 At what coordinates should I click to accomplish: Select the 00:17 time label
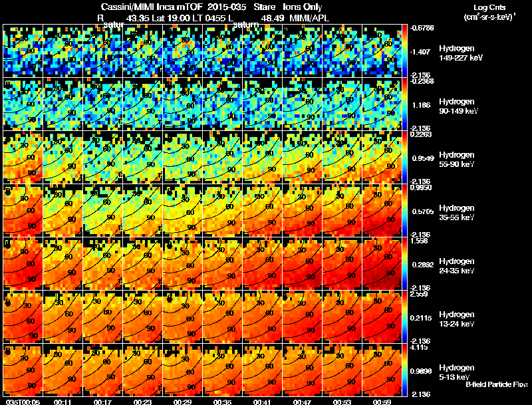102,402
